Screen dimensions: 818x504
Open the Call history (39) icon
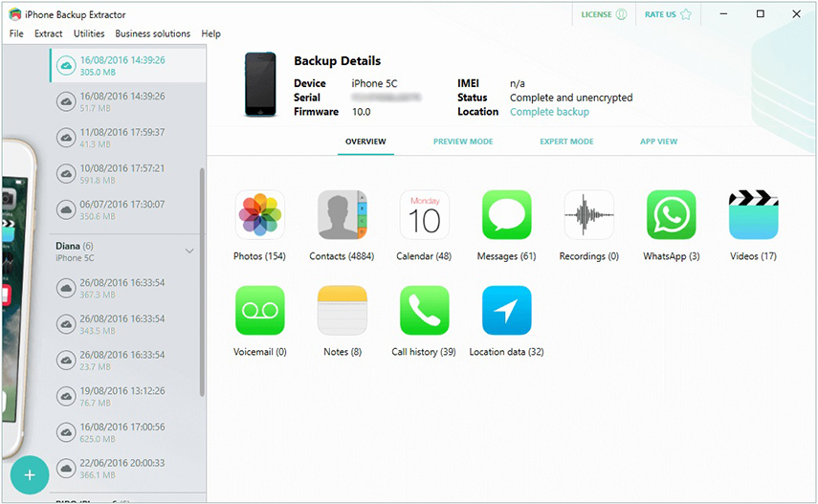coord(424,311)
